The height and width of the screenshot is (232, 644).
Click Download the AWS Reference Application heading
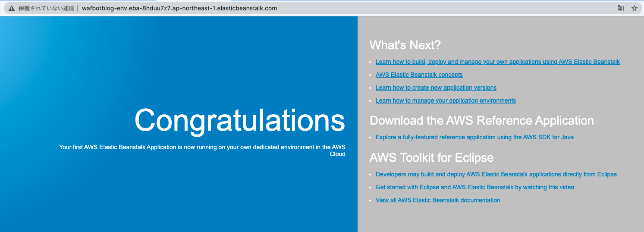pos(482,120)
